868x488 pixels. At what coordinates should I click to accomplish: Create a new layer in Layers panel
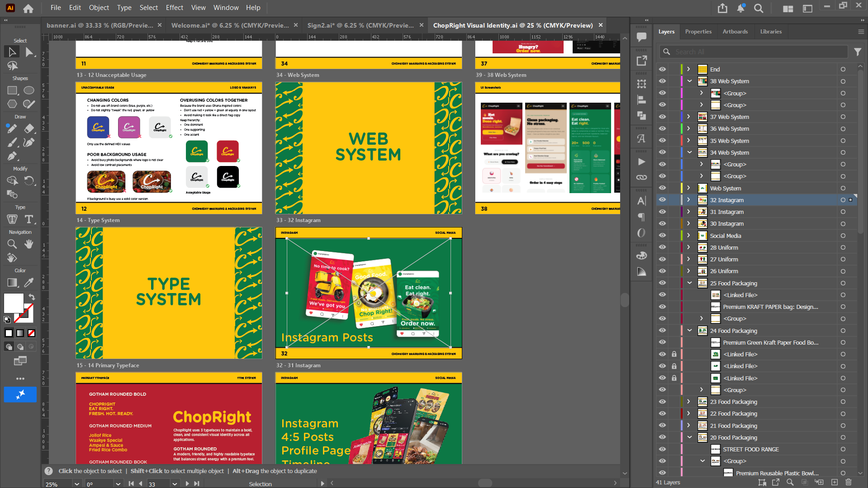coord(835,483)
